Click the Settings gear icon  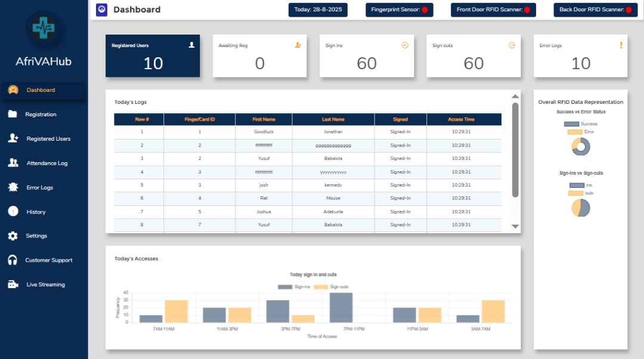[x=13, y=236]
